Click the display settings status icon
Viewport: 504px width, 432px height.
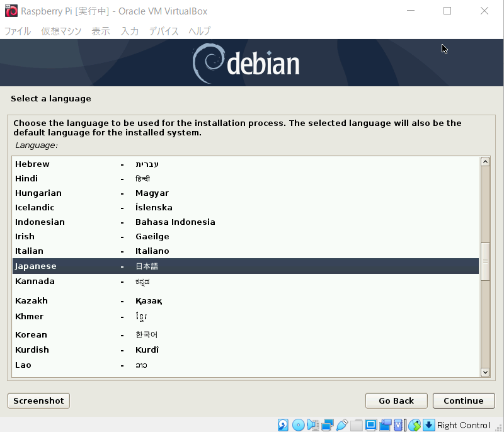click(x=370, y=425)
